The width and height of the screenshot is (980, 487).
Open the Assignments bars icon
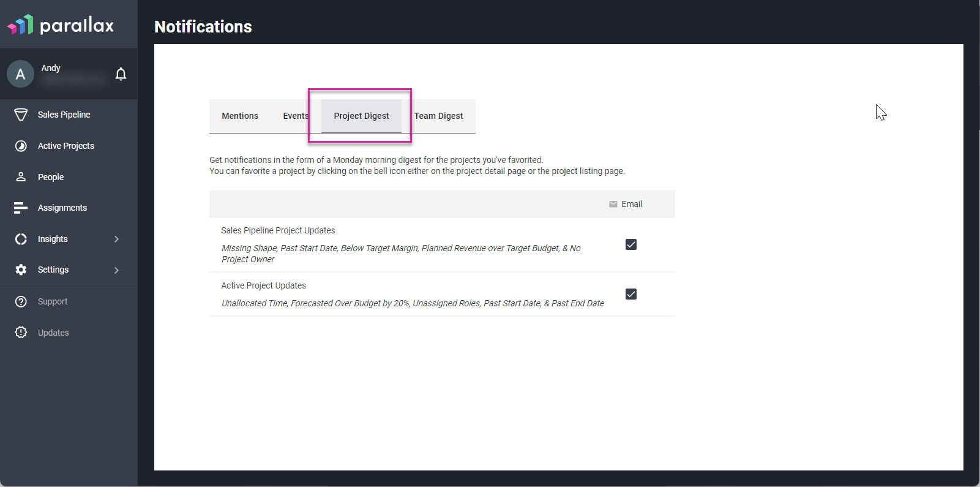[21, 208]
